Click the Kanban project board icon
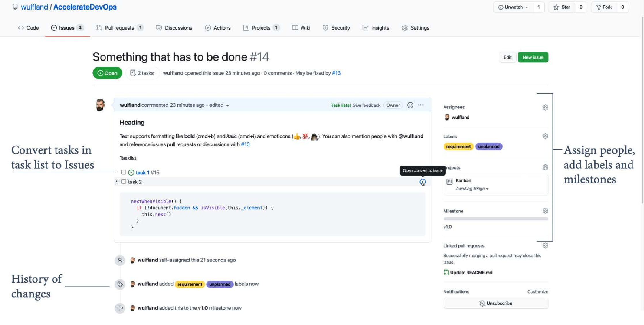 click(x=449, y=181)
